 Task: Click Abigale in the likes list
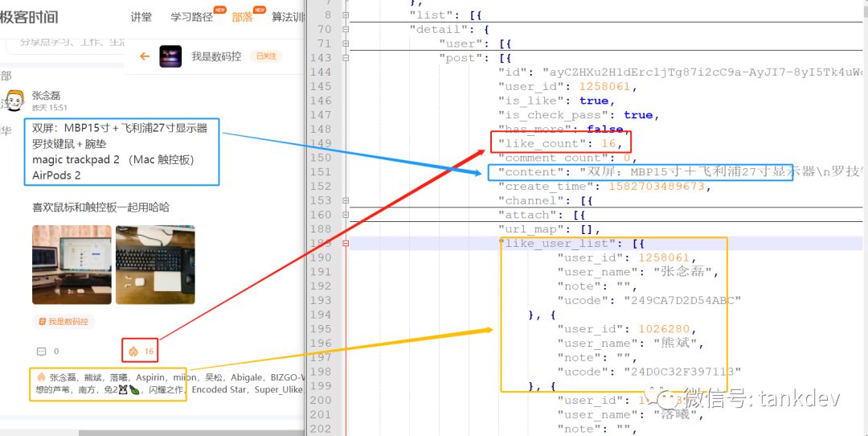point(247,376)
